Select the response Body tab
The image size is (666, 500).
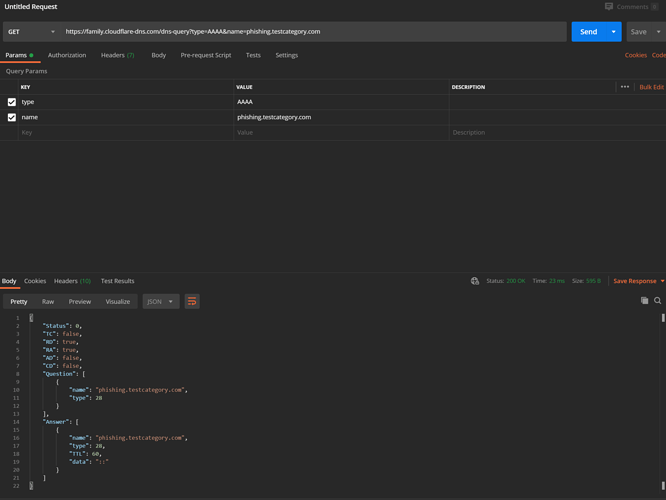point(9,281)
